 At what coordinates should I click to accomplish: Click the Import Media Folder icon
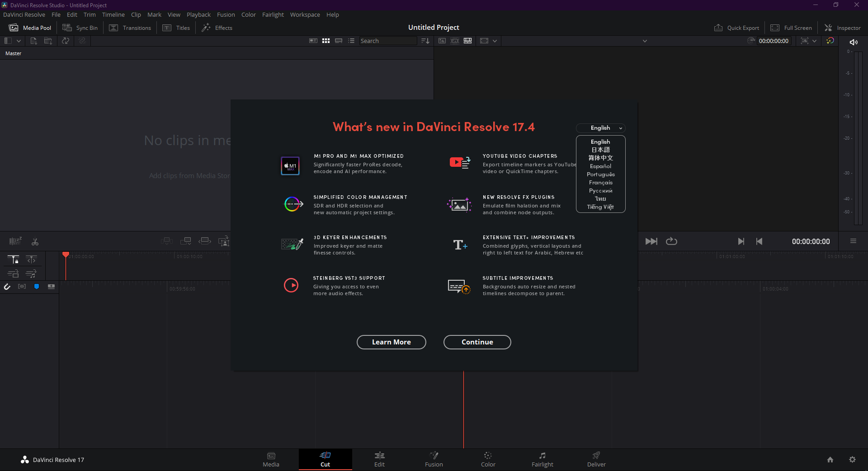pos(48,41)
